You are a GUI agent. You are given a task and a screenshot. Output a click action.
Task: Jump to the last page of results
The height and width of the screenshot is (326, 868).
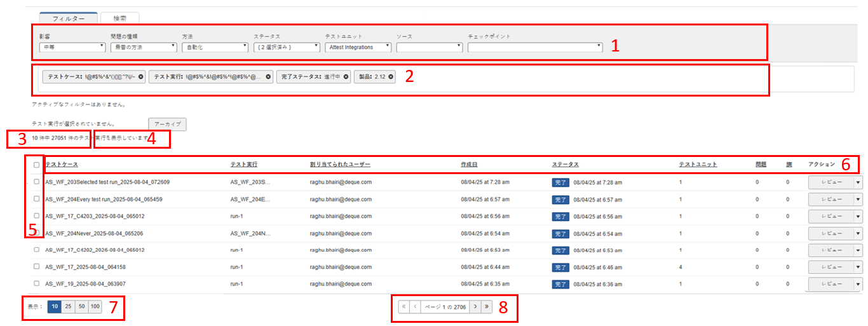click(487, 307)
